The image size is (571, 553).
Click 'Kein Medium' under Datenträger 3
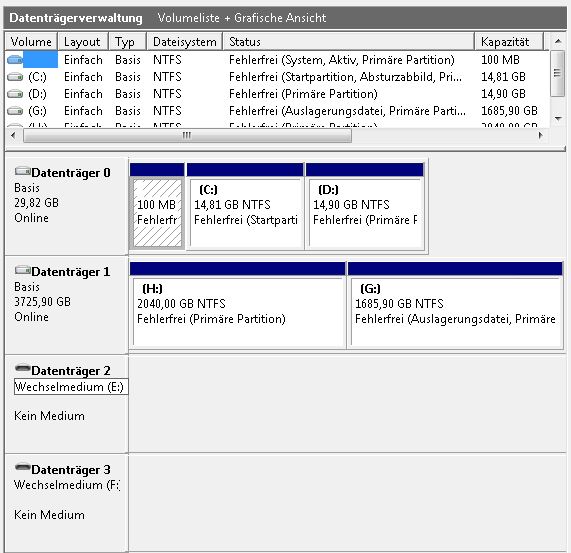coord(49,515)
